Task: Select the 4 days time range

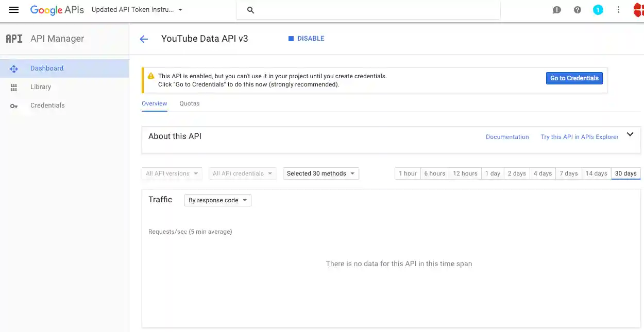Action: (x=543, y=173)
